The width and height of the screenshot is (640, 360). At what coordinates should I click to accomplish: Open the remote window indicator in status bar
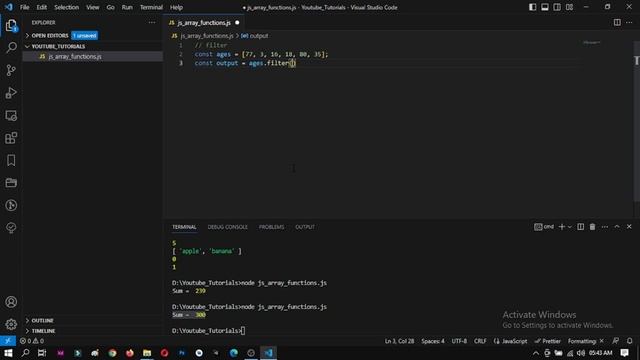point(8,341)
